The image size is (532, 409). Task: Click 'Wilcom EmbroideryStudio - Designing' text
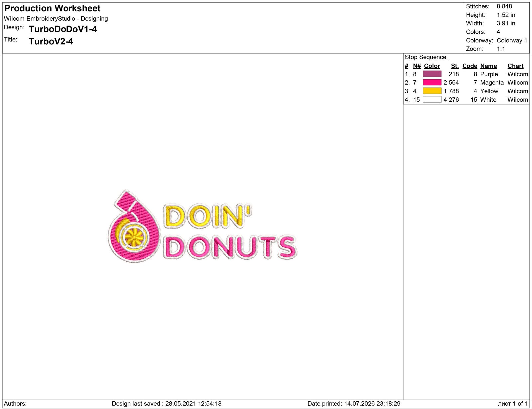coord(56,19)
